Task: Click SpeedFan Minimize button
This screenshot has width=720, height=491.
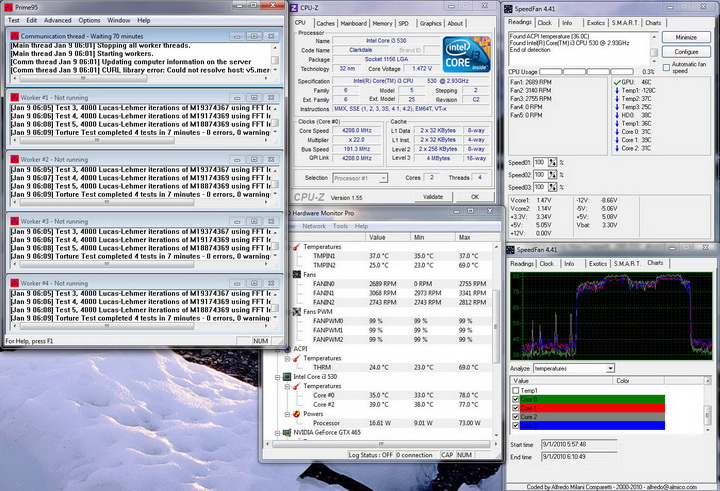Action: [x=686, y=37]
